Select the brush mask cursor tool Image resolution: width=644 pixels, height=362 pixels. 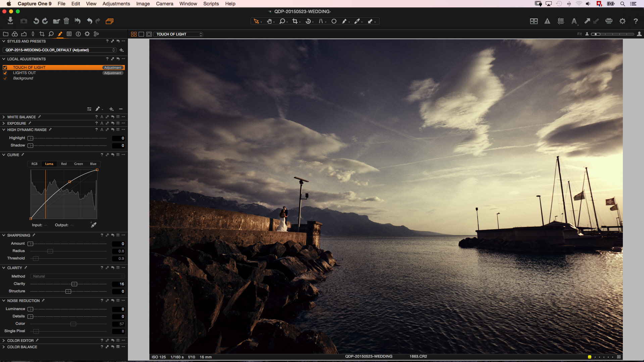click(344, 21)
